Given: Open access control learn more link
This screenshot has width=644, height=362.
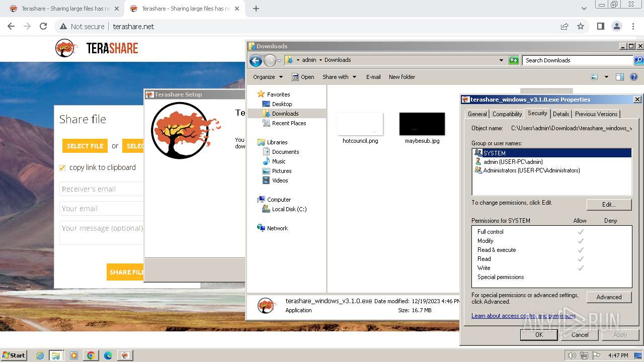Looking at the screenshot, I should (x=523, y=316).
